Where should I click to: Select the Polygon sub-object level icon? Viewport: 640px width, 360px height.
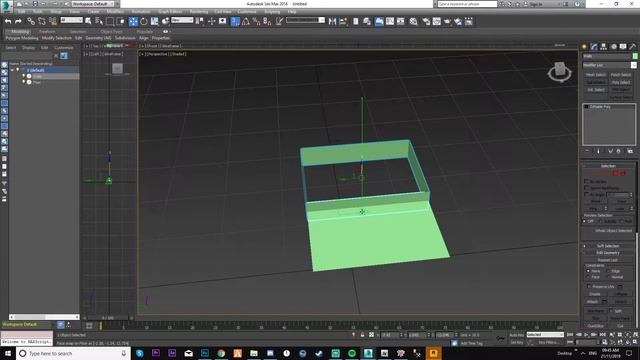tap(616, 173)
